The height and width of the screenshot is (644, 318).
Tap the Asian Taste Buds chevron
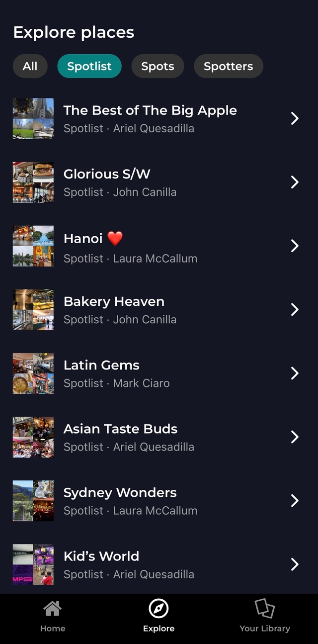[x=295, y=437]
